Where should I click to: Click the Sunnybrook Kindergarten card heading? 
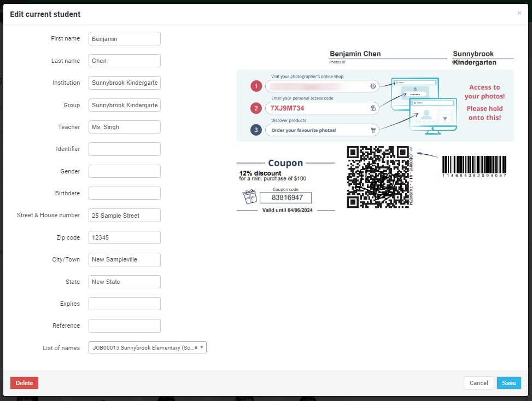[x=475, y=58]
